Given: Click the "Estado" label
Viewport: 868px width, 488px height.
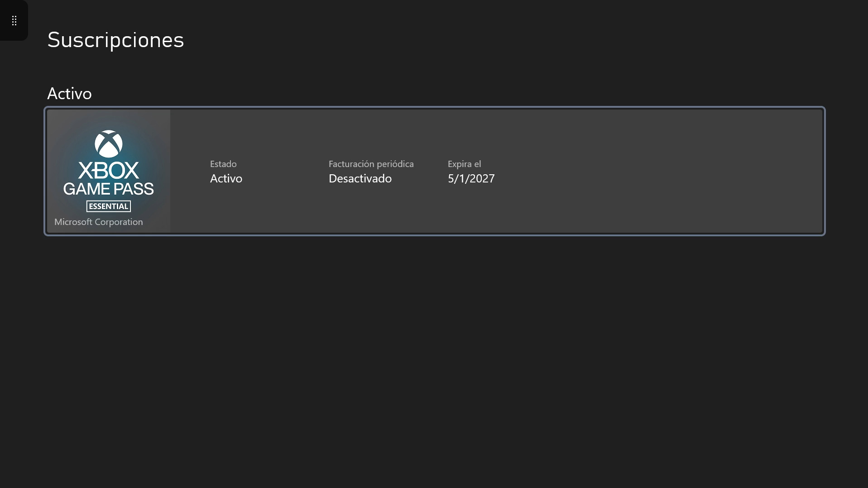Looking at the screenshot, I should click(x=223, y=164).
